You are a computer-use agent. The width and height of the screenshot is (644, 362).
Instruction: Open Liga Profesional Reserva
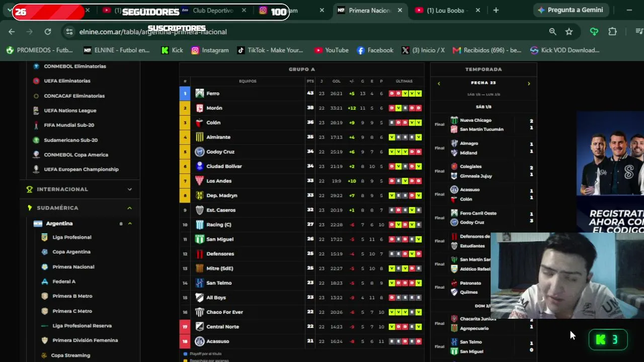pyautogui.click(x=82, y=326)
